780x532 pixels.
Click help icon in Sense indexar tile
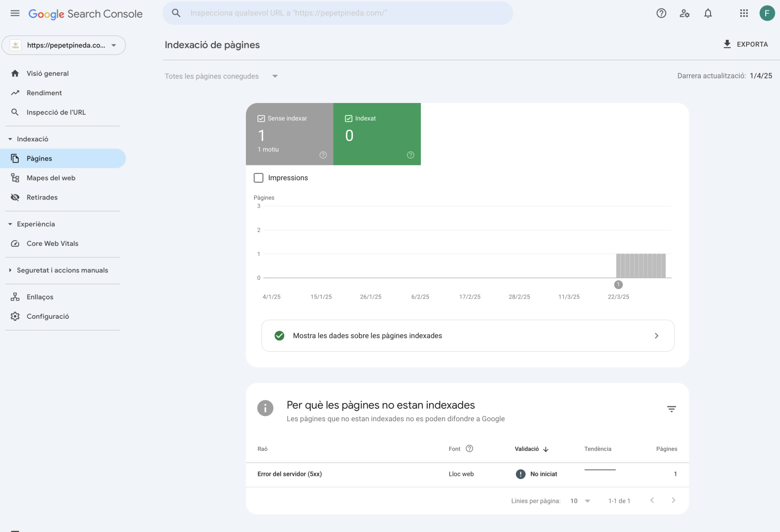[323, 155]
